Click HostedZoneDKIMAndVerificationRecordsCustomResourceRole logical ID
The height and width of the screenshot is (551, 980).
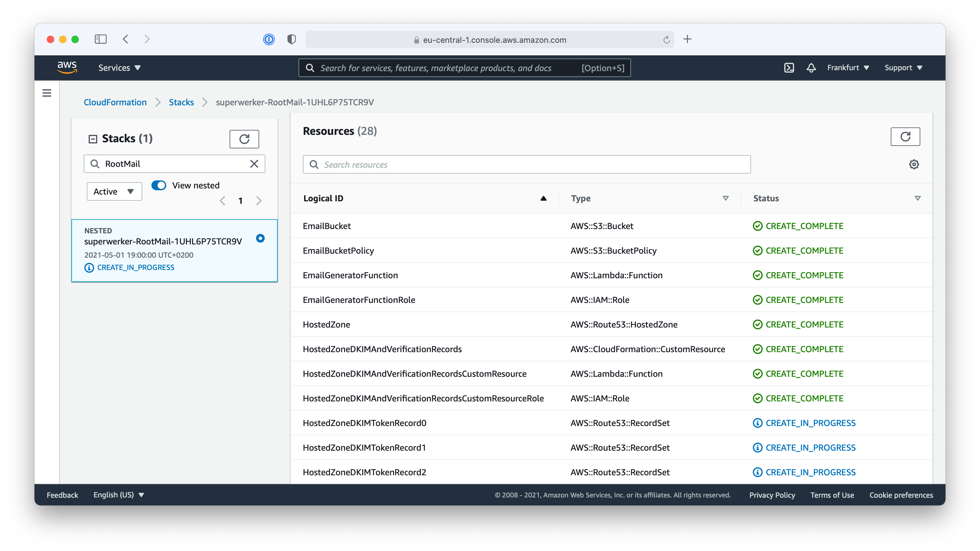423,398
